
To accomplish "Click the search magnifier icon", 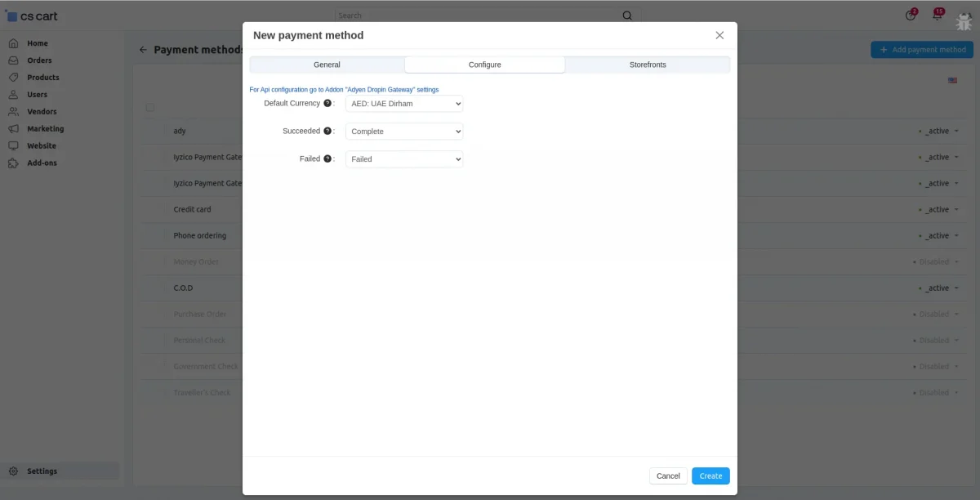I will (x=627, y=16).
